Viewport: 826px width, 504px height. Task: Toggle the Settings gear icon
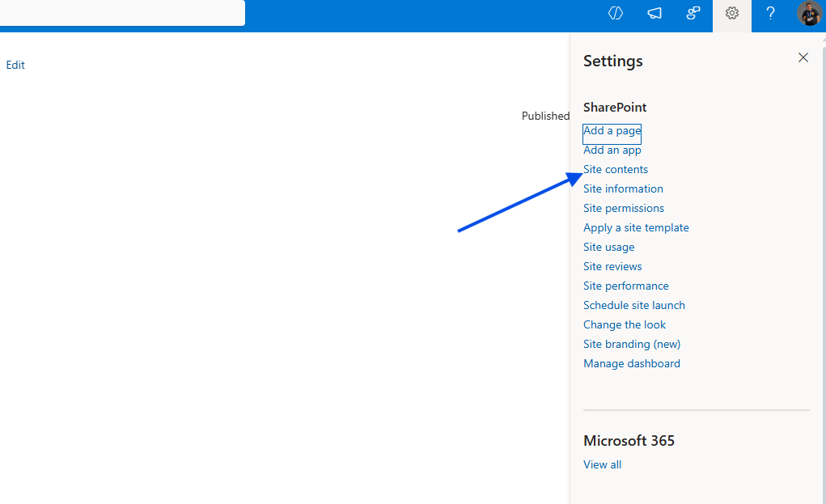point(732,14)
